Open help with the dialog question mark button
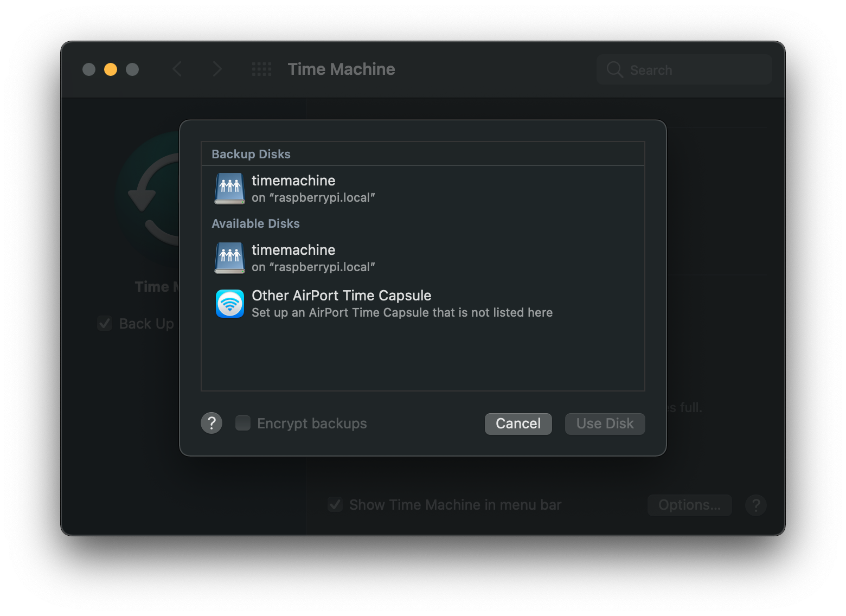Viewport: 846px width, 616px height. point(211,423)
